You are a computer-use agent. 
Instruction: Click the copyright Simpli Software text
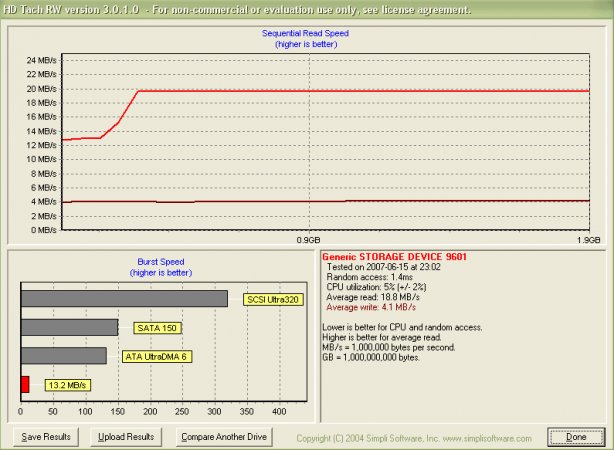(414, 438)
